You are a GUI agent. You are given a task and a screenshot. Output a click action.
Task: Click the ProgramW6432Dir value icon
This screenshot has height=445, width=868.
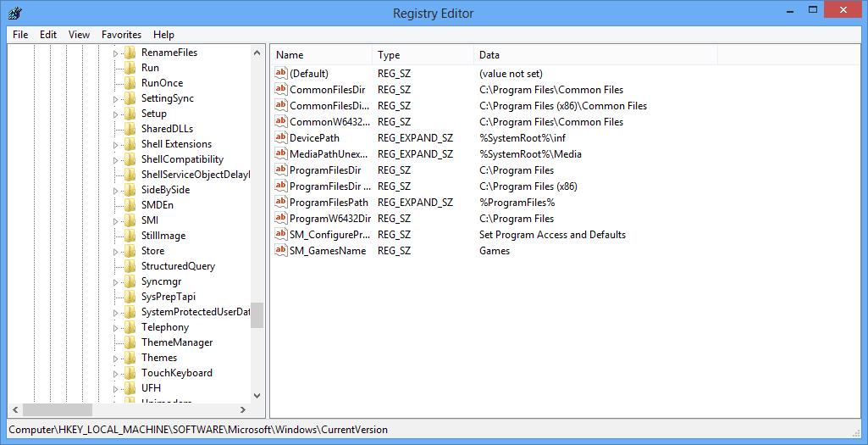click(281, 218)
